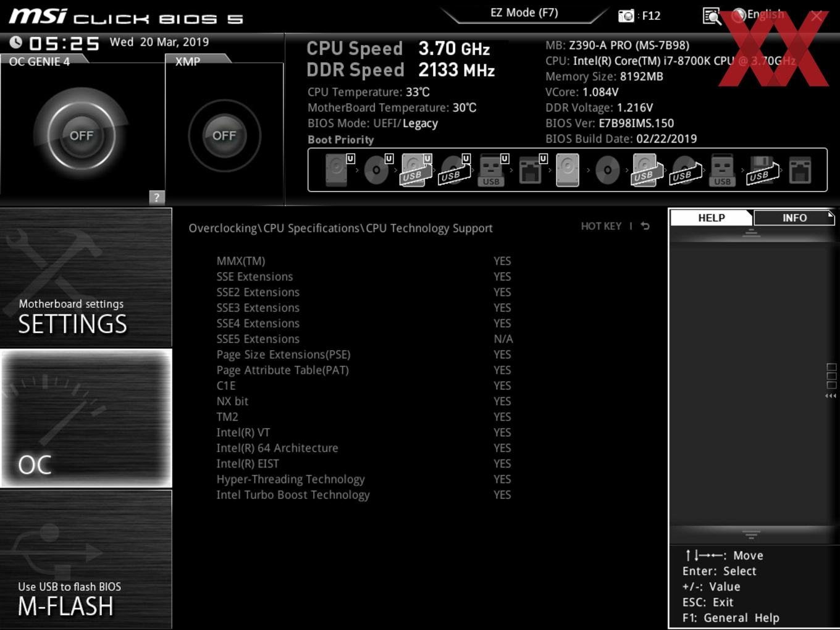Click the XMP tab label

click(188, 61)
